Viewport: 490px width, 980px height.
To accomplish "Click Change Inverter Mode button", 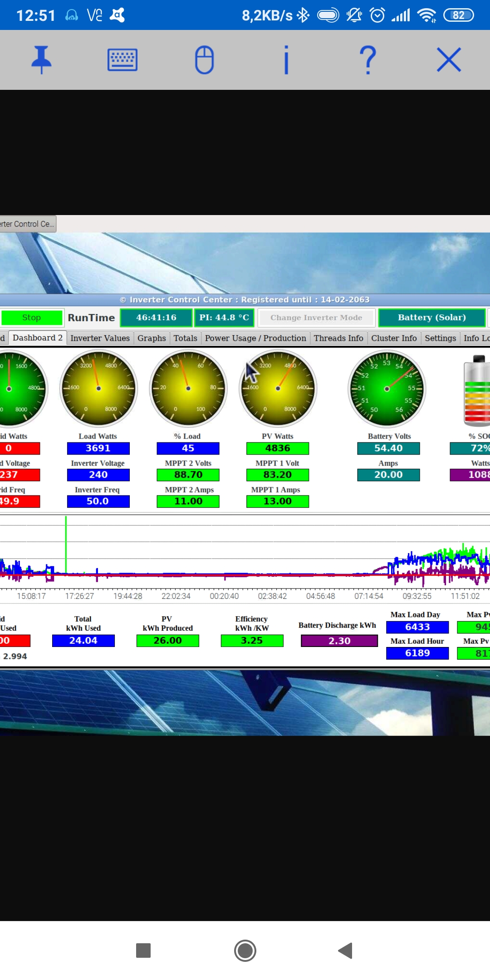I will click(x=316, y=318).
